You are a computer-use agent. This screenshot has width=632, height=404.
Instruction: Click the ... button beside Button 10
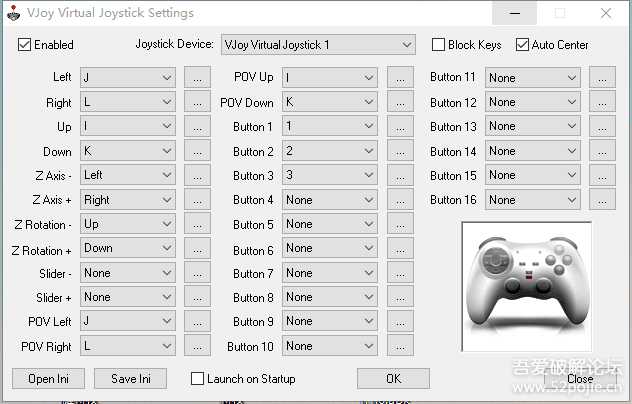click(400, 347)
